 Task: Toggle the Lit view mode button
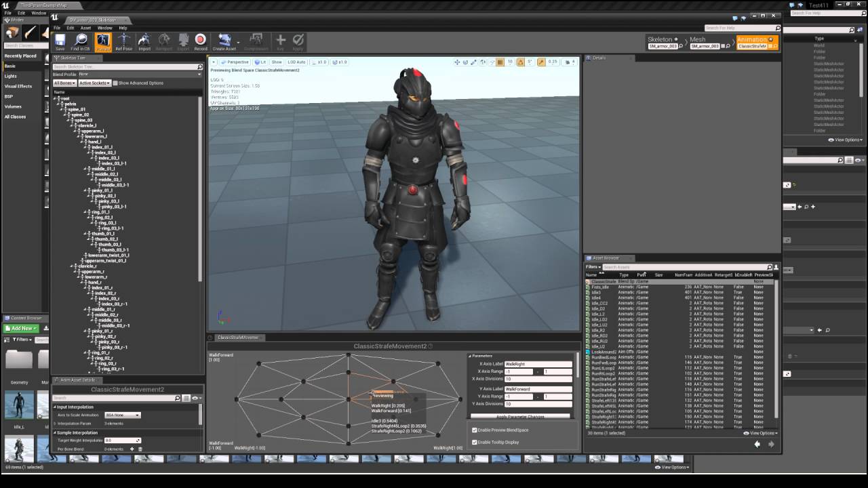point(260,62)
